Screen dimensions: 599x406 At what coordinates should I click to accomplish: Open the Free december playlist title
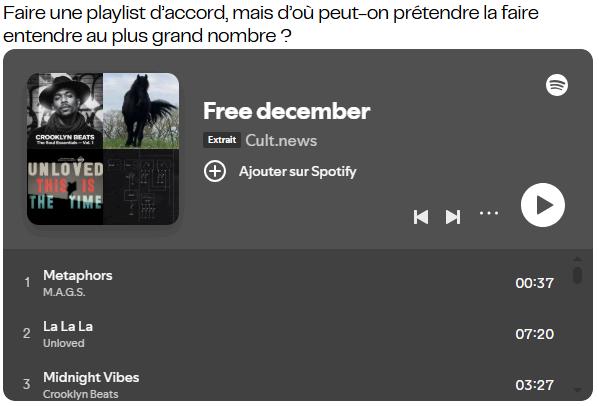(287, 111)
